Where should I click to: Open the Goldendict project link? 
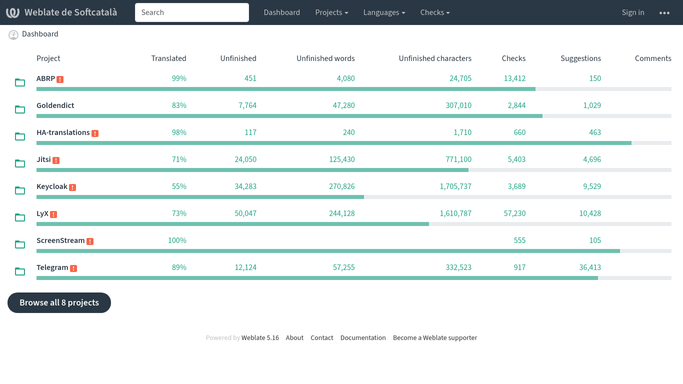click(55, 105)
